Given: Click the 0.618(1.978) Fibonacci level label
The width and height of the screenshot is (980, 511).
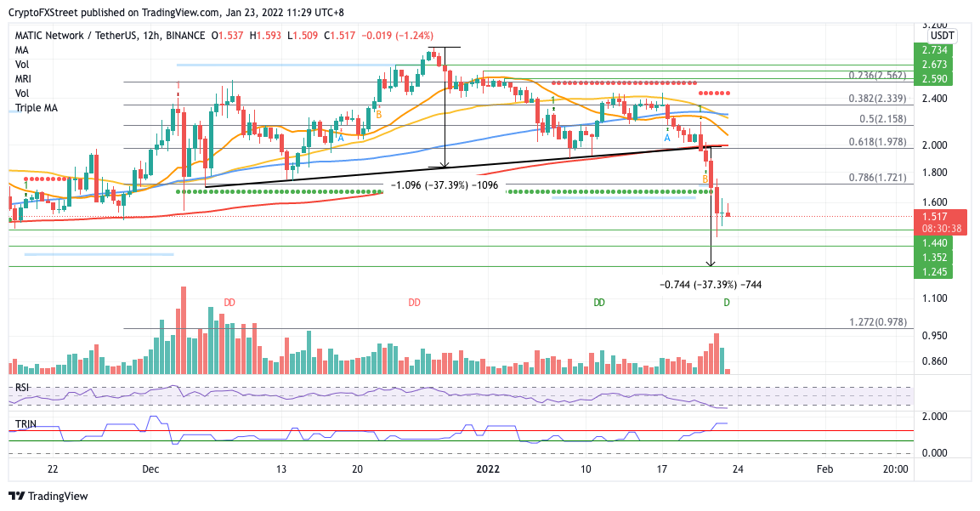Looking at the screenshot, I should (x=877, y=142).
